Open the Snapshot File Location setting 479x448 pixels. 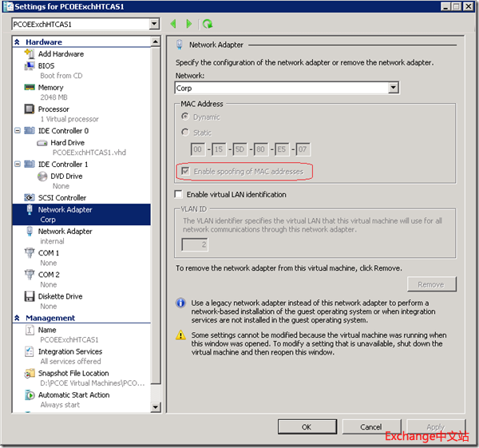73,373
